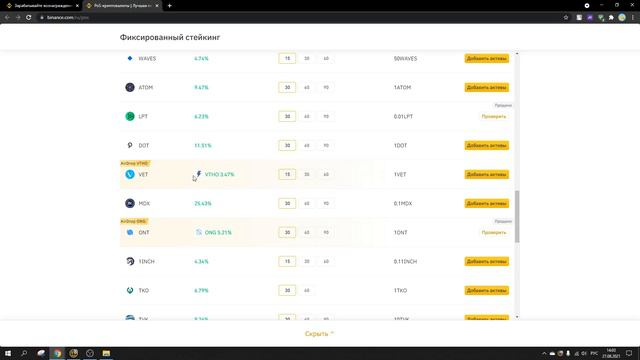Select 90-day duration for LPT
This screenshot has width=640, height=360.
tap(326, 116)
